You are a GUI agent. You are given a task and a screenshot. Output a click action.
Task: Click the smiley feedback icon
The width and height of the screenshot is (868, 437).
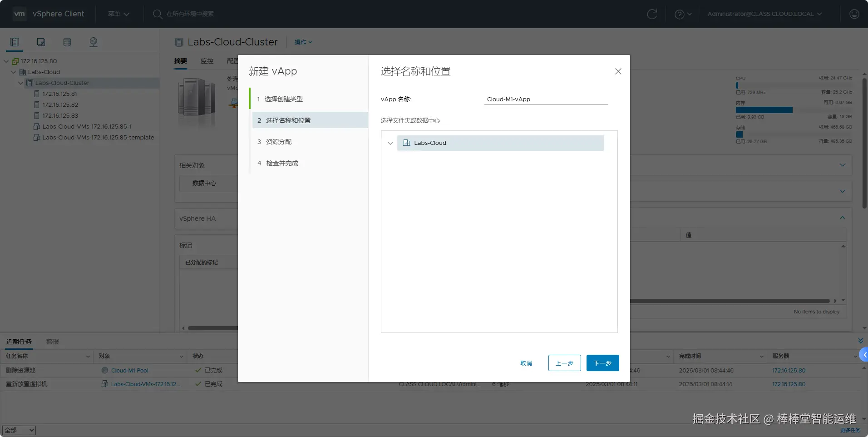tap(854, 14)
